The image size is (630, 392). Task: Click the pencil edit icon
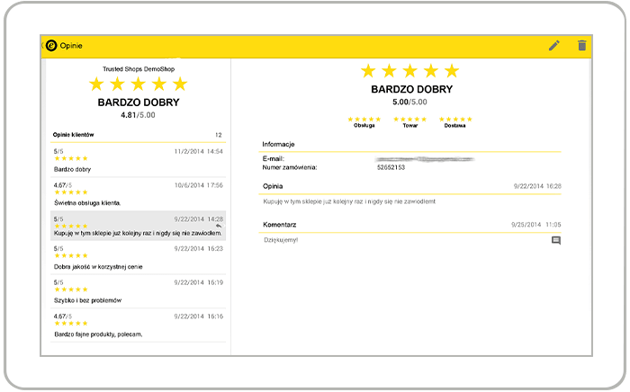554,45
